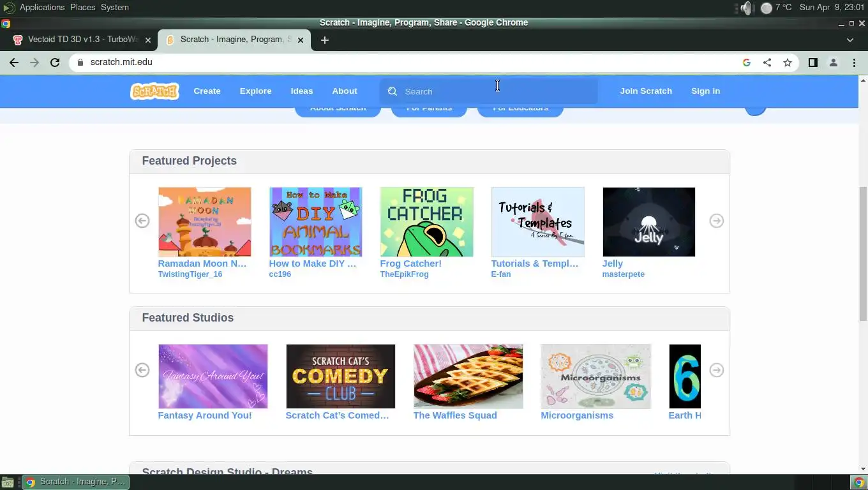Click the browser forward arrow
The width and height of the screenshot is (868, 490).
point(34,63)
